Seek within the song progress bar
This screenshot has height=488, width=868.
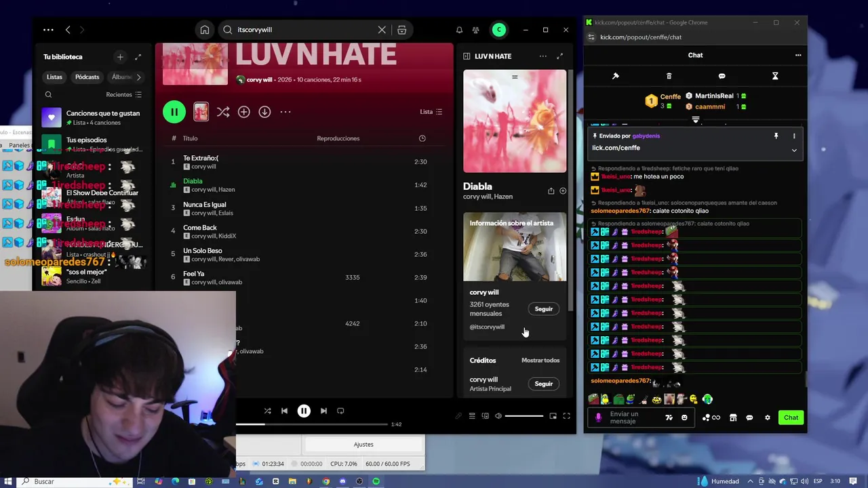[x=311, y=424]
